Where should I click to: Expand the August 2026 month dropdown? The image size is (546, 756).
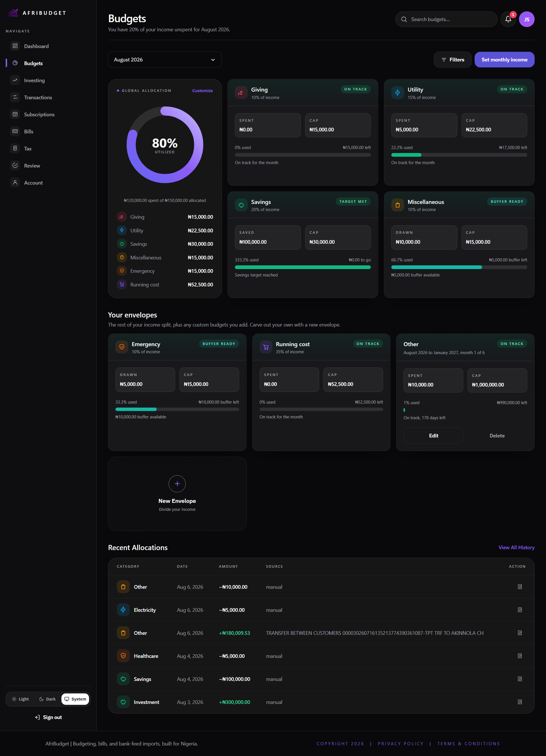click(x=165, y=60)
